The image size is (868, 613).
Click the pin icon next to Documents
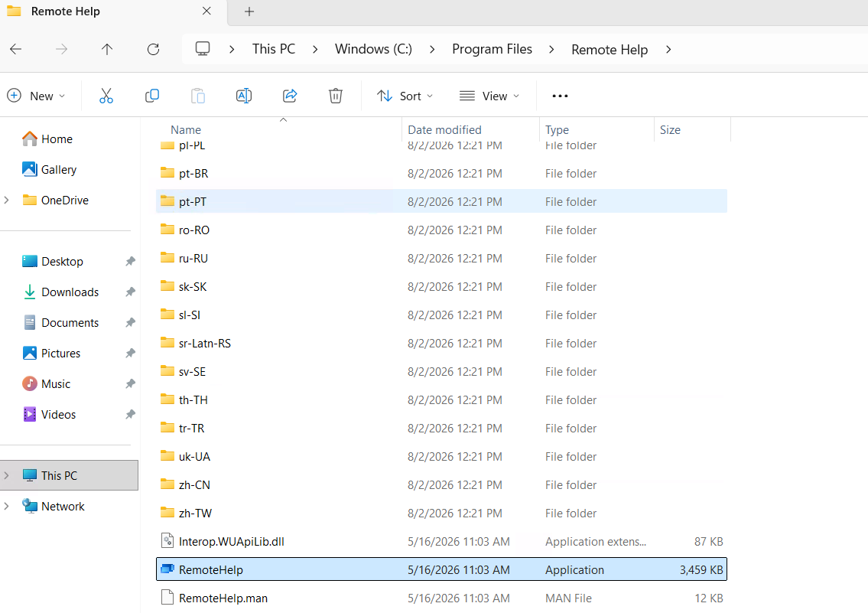(x=130, y=322)
